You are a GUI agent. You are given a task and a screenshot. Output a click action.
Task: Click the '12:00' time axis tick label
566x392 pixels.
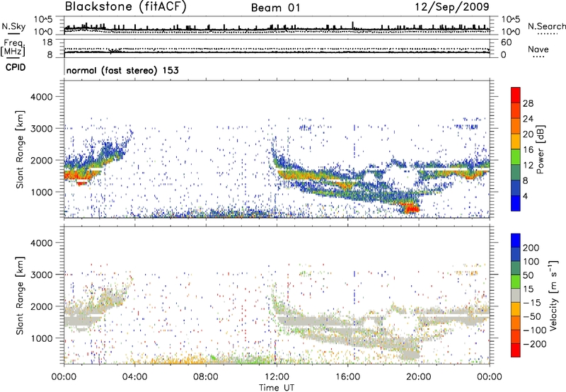pos(277,377)
